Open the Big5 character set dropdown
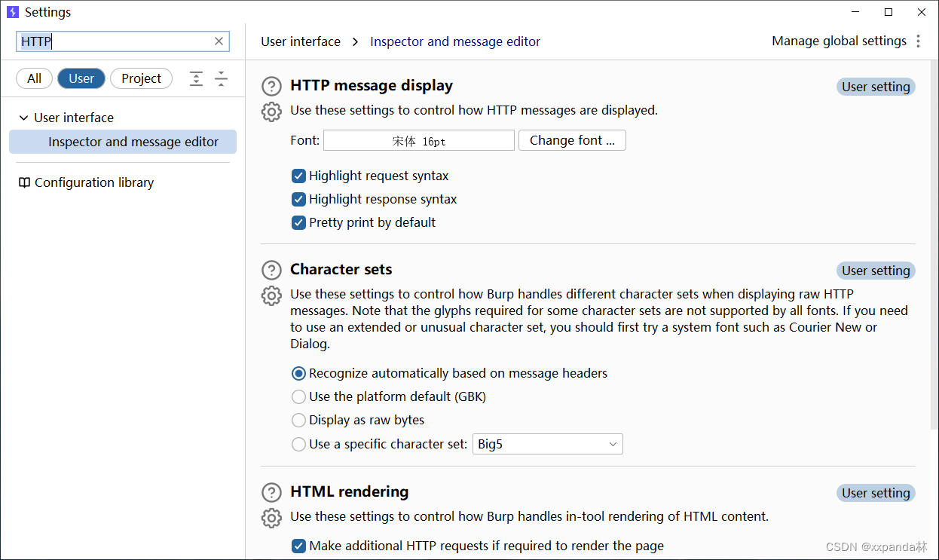 point(548,445)
